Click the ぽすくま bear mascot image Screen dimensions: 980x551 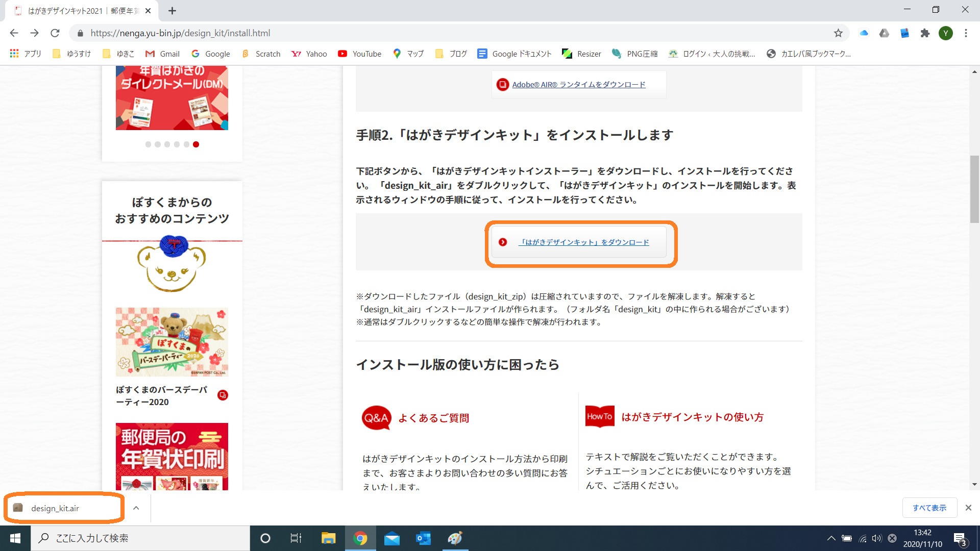point(171,264)
